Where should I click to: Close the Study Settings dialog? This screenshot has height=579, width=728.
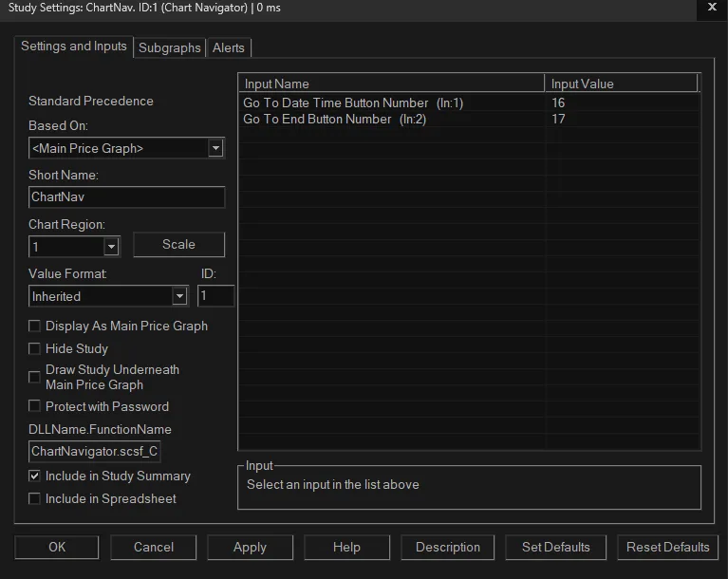click(712, 8)
